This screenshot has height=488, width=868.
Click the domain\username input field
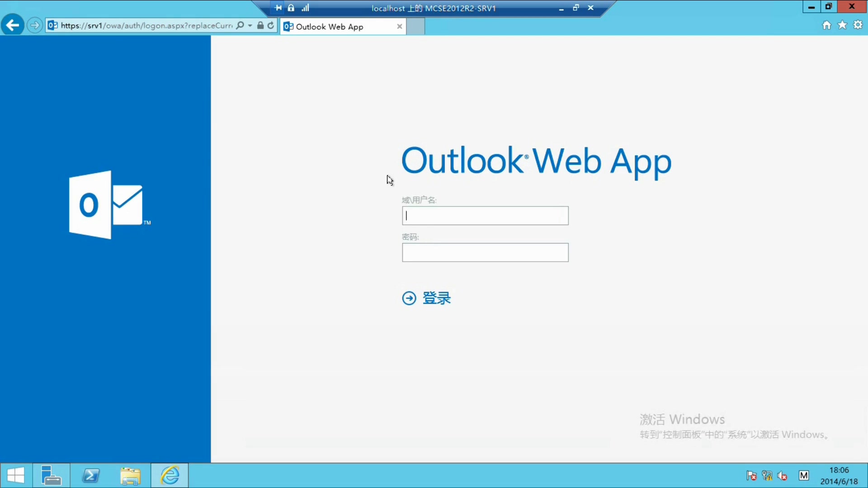click(x=485, y=216)
